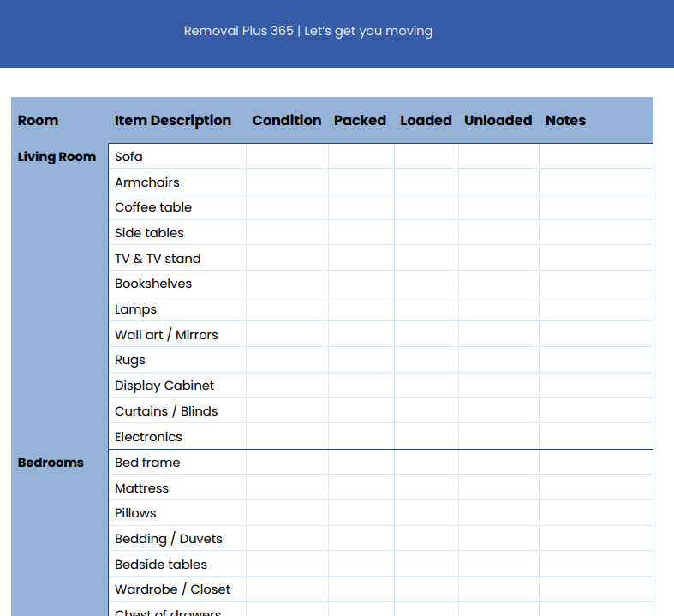Click the Notes cell for Bookshelves
The height and width of the screenshot is (616, 674).
595,284
